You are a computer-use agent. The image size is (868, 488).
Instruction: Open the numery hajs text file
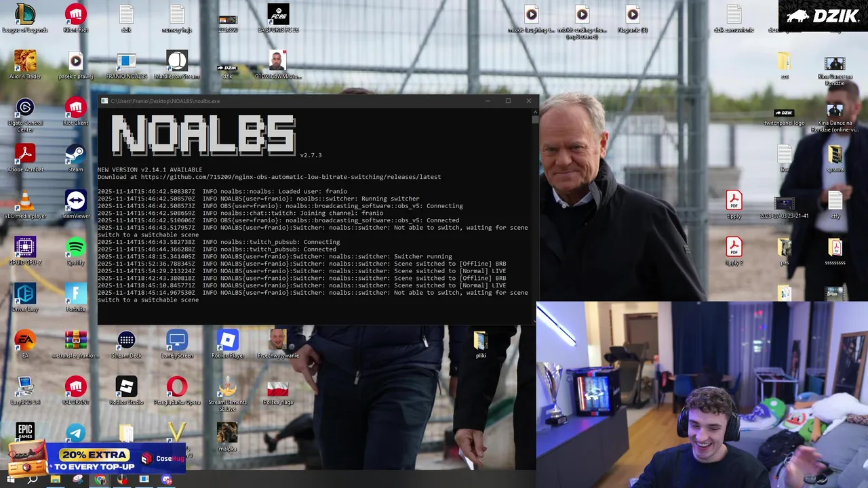(x=177, y=18)
